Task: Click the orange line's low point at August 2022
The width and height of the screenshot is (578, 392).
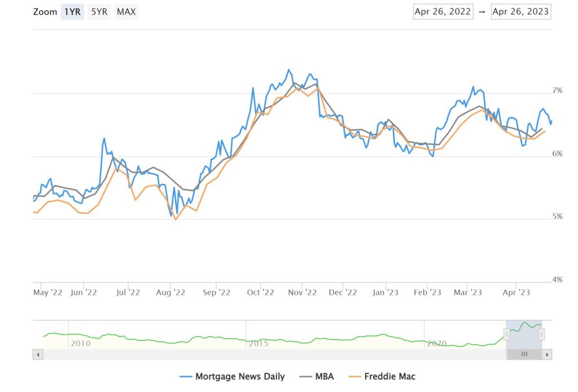Action: coord(176,219)
